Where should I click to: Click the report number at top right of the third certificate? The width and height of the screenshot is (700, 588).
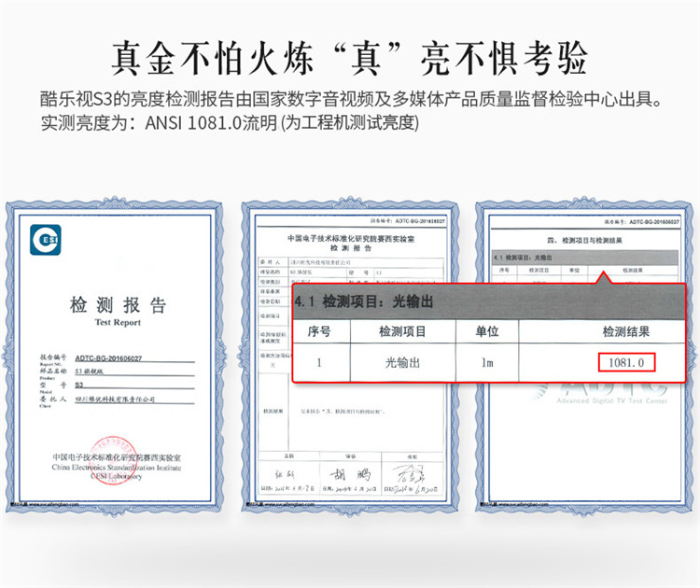pos(642,222)
